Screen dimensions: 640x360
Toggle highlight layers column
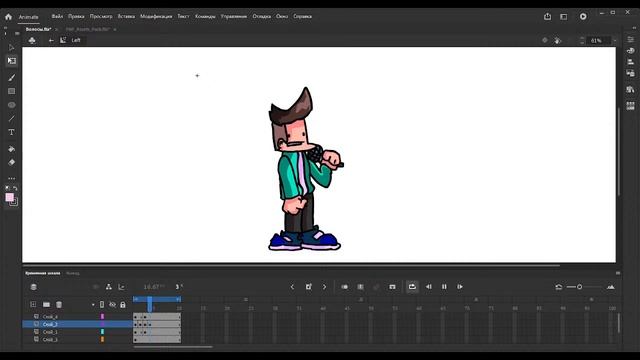point(102,304)
